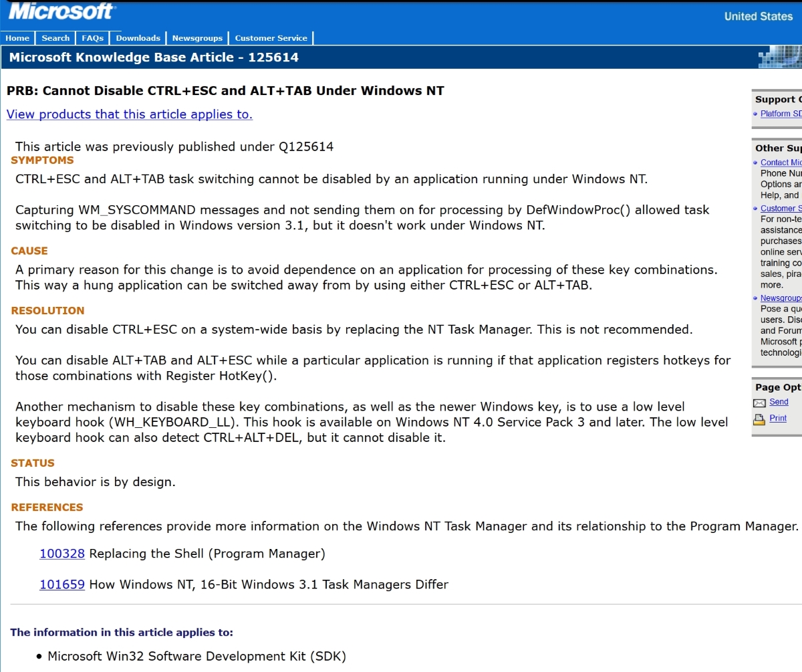Click the Contact Microsoft link in the sidebar

point(781,162)
